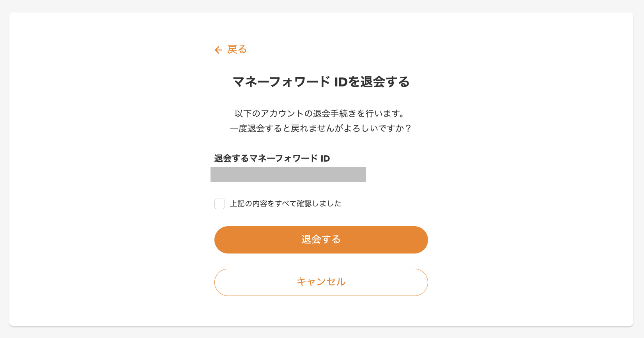The width and height of the screenshot is (644, 338).
Task: Click the word ID in the page heading
Action: [x=341, y=82]
